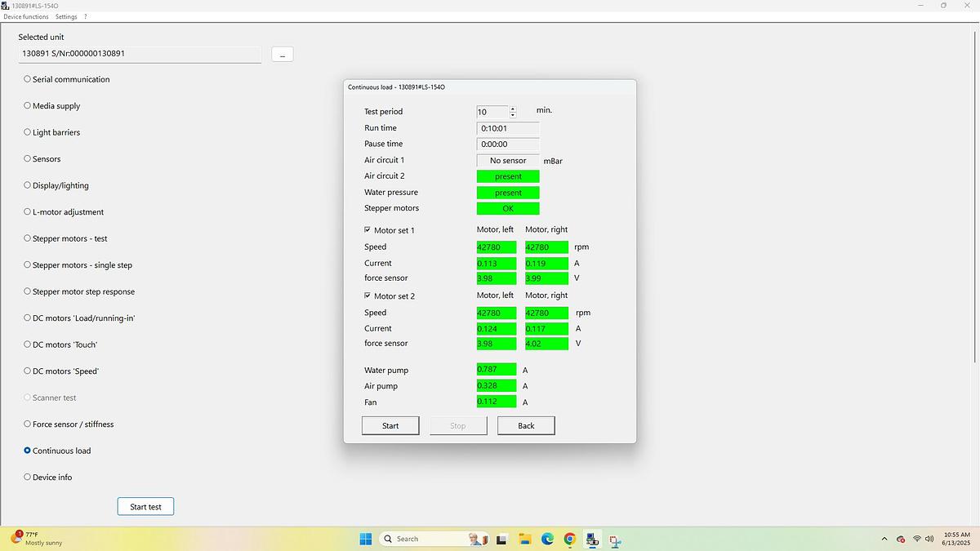Click the Task View taskbar icon
The image size is (980, 551).
pyautogui.click(x=501, y=539)
